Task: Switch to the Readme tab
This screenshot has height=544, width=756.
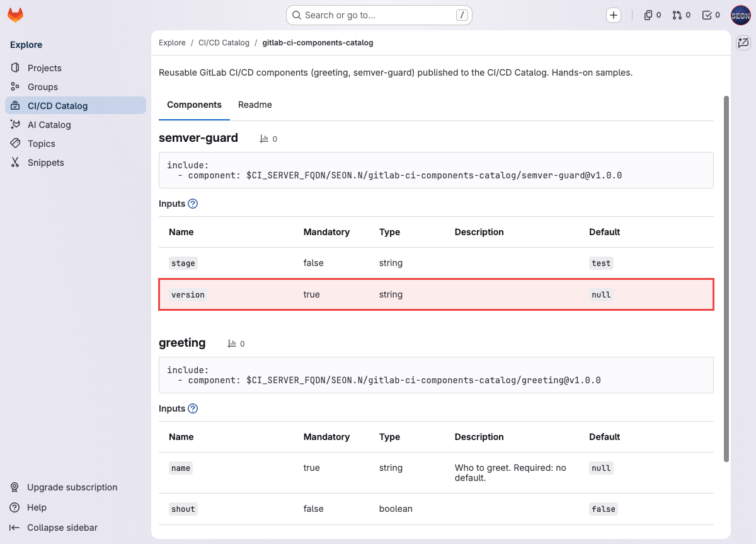Action: click(x=255, y=105)
